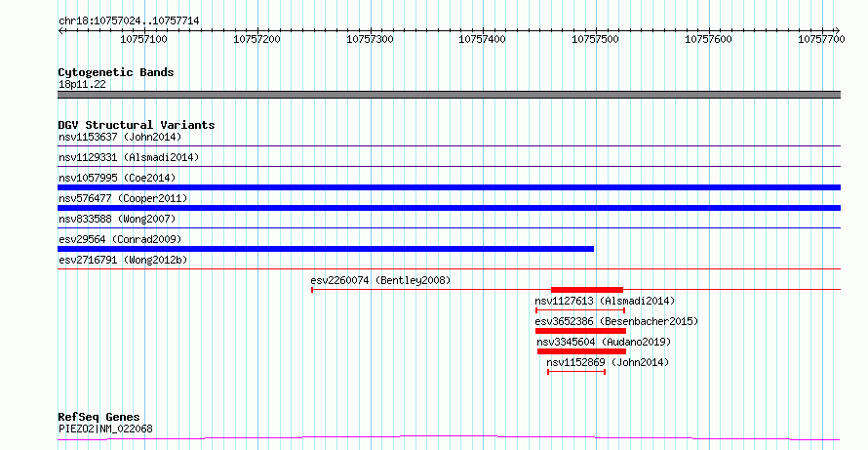Screen dimensions: 868x450
Task: Open variant nsv1153637 (John2014)
Action: tap(120, 137)
